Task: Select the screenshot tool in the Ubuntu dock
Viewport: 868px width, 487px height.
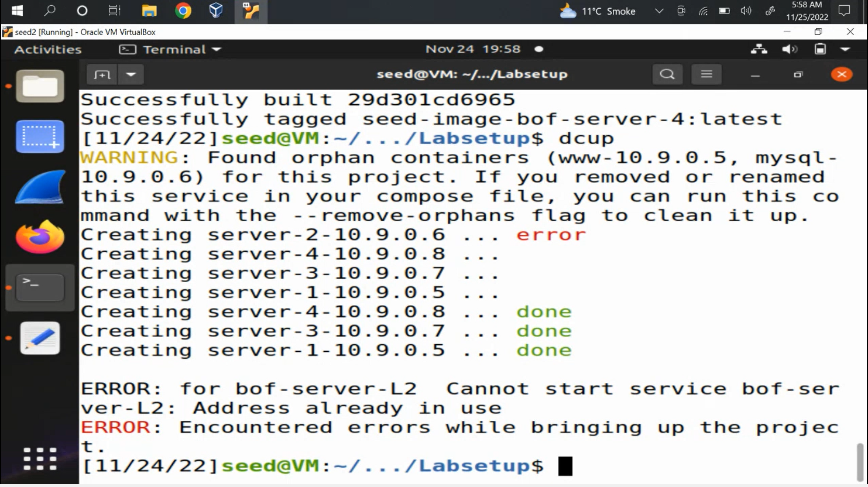Action: pyautogui.click(x=39, y=136)
